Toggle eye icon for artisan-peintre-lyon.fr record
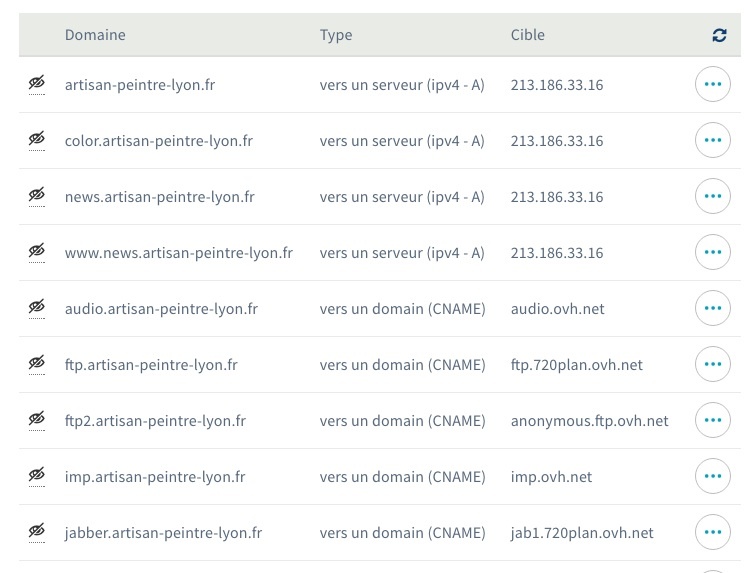Screen dimensions: 752x573 pyautogui.click(x=37, y=85)
